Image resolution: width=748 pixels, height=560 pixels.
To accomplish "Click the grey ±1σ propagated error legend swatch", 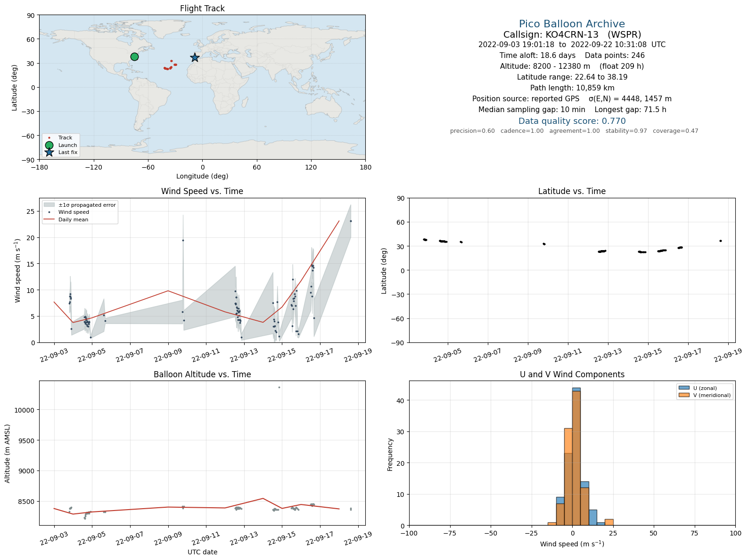I will tap(49, 205).
